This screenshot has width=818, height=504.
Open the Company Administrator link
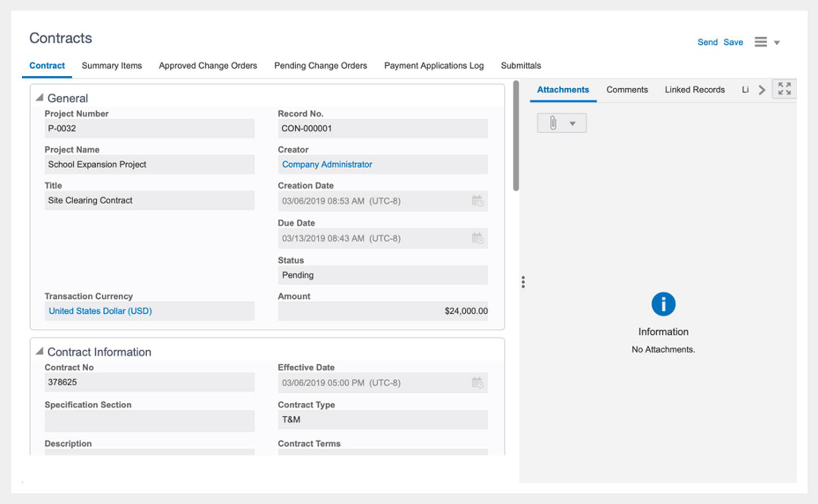click(x=327, y=165)
